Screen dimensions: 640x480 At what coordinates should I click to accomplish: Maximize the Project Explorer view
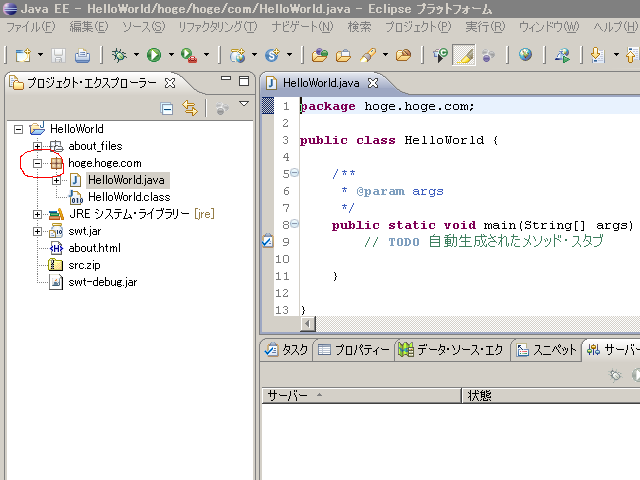[x=244, y=81]
